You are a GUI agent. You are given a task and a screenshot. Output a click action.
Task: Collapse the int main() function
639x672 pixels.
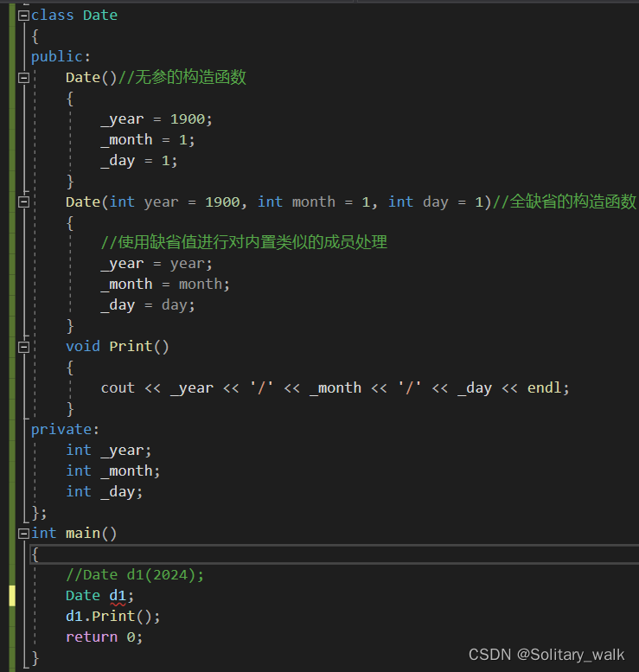click(23, 534)
